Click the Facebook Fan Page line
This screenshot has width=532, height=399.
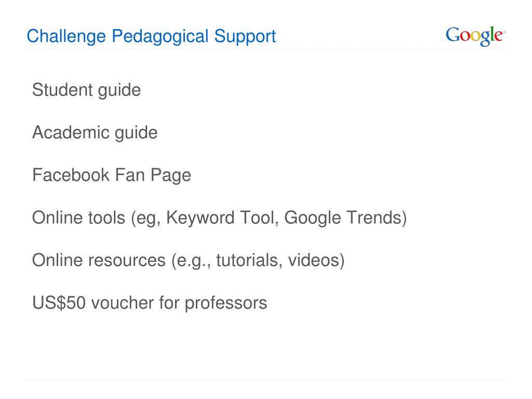pos(112,176)
